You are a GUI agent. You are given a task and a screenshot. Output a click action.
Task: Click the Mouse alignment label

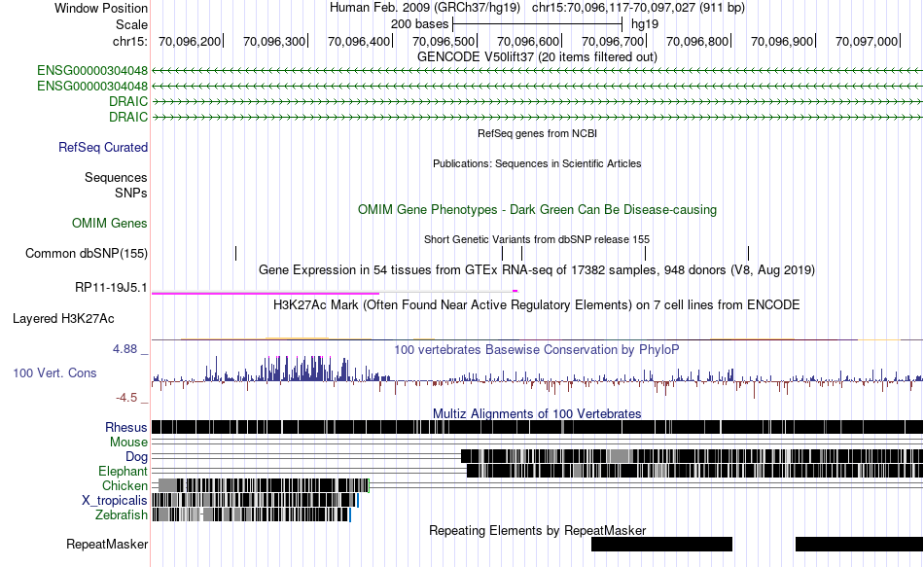pyautogui.click(x=128, y=443)
